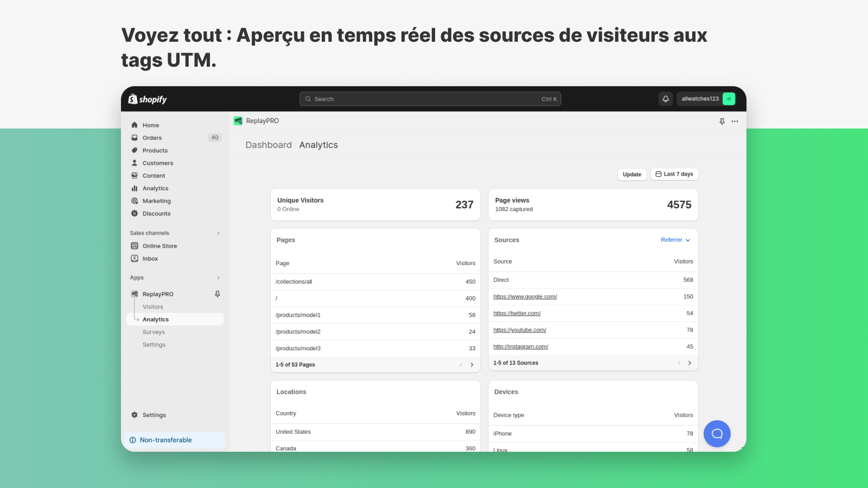This screenshot has width=868, height=488.
Task: Select the Analytics tab heading
Action: (x=318, y=145)
